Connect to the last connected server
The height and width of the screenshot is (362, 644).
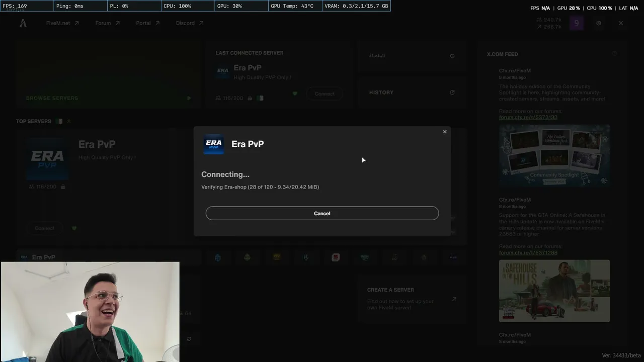325,94
